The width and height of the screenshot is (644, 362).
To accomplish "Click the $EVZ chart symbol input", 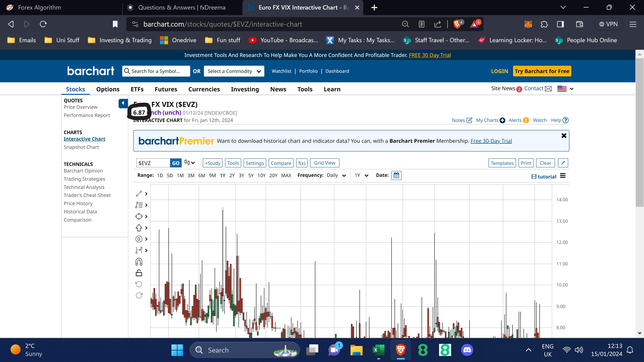I will (153, 163).
